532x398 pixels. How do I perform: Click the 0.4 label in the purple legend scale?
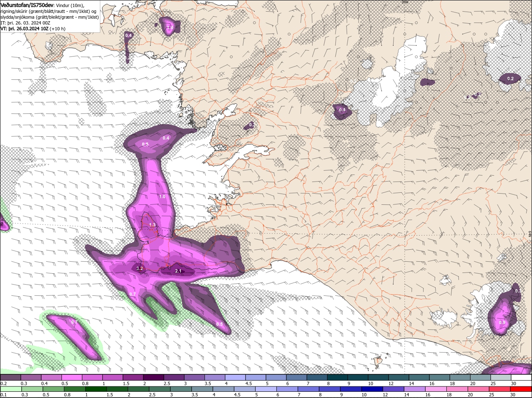tap(44, 383)
